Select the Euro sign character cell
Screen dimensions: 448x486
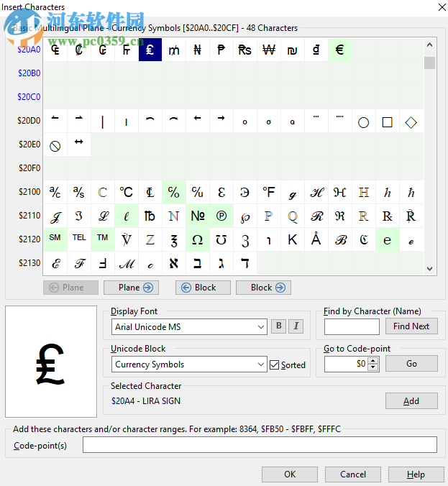pos(340,50)
